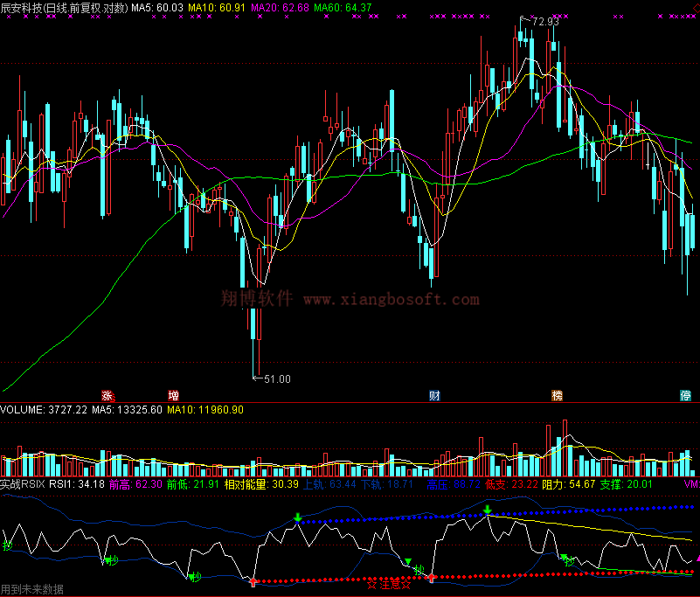Click the first green down arrow on RSI
This screenshot has height=597, width=700.
tap(298, 517)
